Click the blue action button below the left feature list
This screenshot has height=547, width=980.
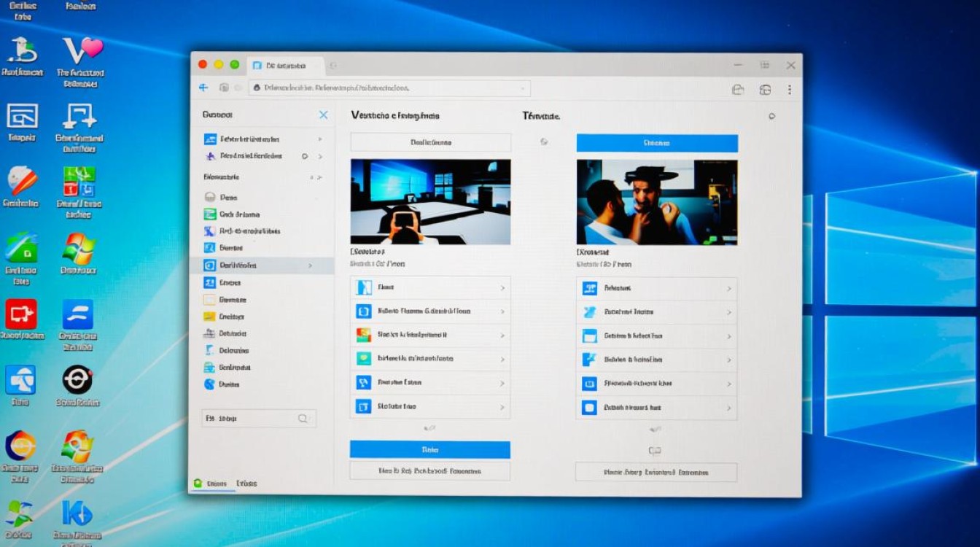429,449
